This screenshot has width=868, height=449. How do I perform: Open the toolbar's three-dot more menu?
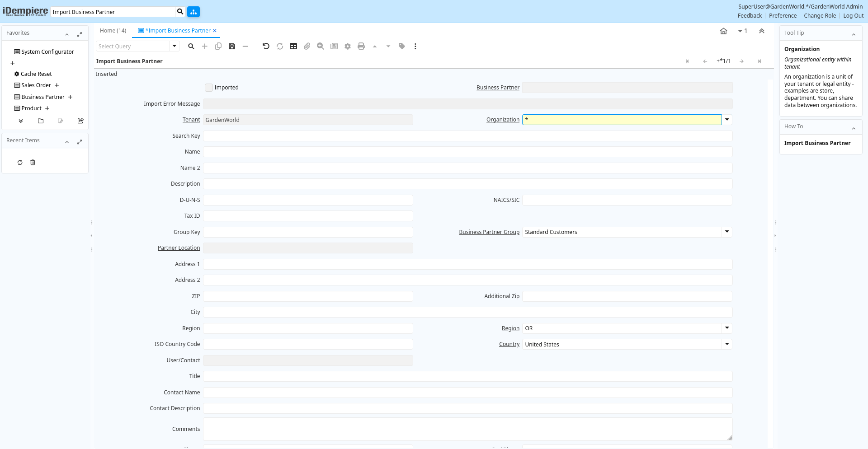click(x=415, y=46)
